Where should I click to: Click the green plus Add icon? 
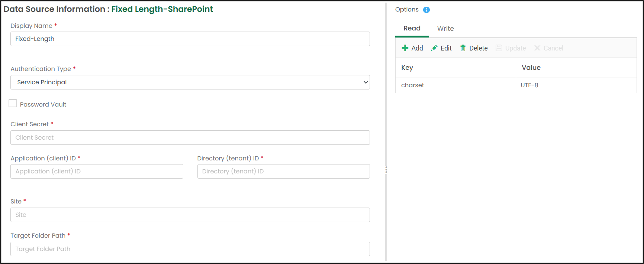405,48
